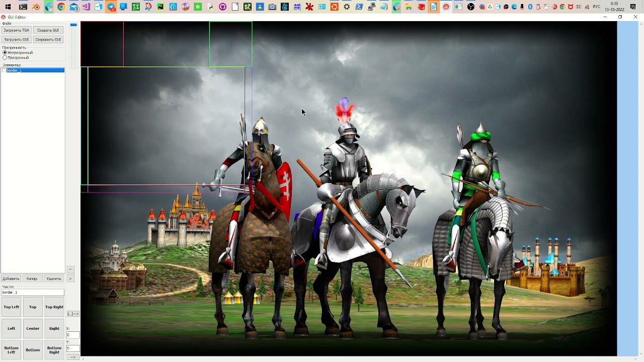
Task: Select the Top Left part button
Action: tap(11, 307)
